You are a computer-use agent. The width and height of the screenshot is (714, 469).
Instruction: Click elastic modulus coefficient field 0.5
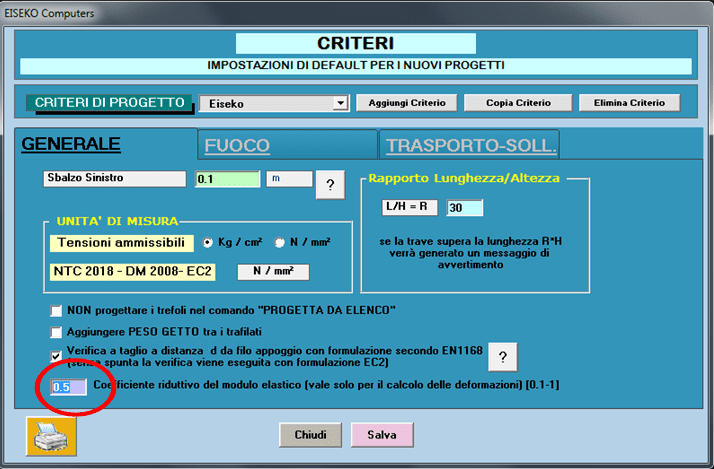[68, 387]
